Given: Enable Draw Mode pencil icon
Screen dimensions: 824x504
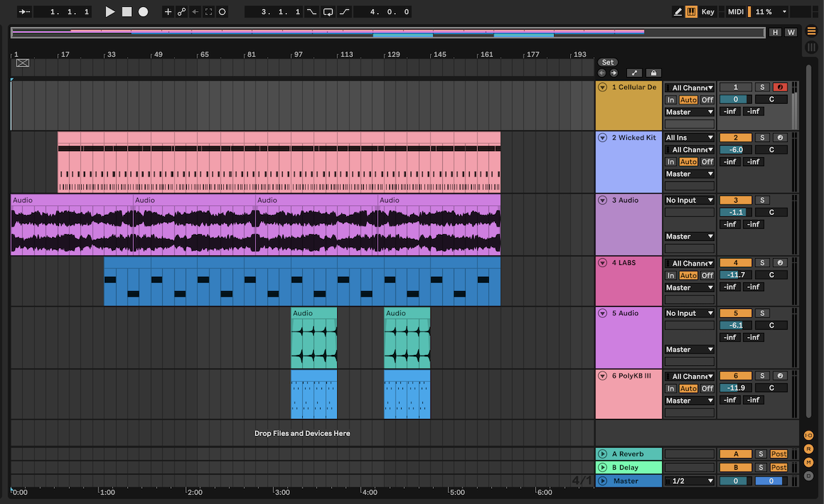Looking at the screenshot, I should (678, 12).
